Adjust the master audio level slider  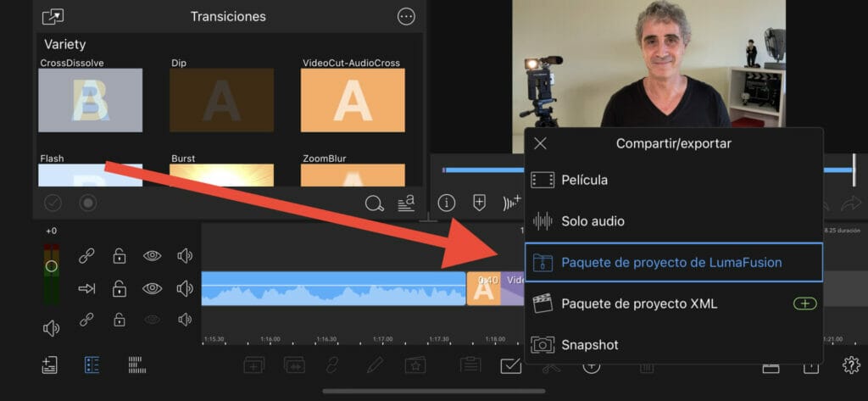point(52,266)
